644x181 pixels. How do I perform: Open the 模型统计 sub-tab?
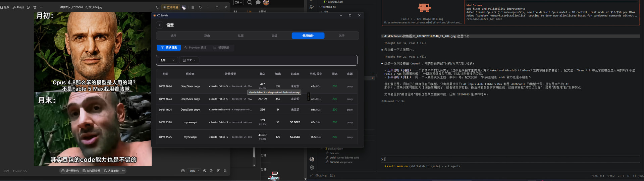pyautogui.click(x=221, y=48)
